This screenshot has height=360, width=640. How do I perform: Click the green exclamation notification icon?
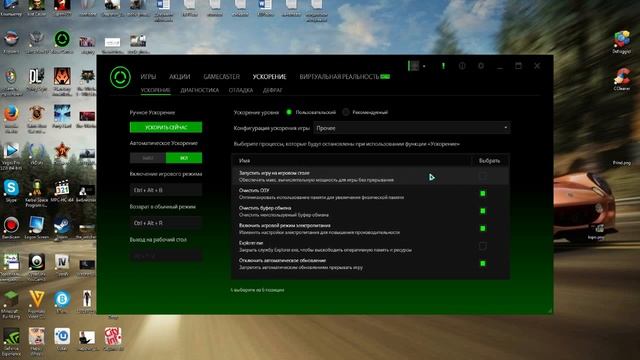pyautogui.click(x=443, y=66)
